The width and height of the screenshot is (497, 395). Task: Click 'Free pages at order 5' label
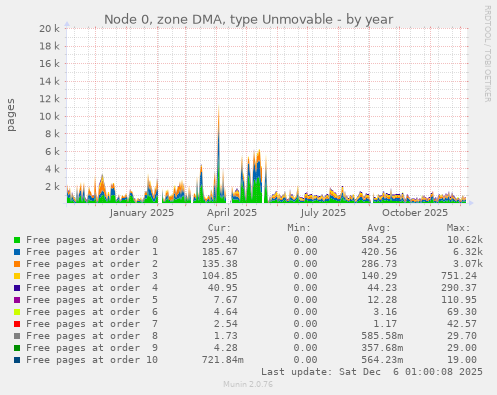coord(92,300)
